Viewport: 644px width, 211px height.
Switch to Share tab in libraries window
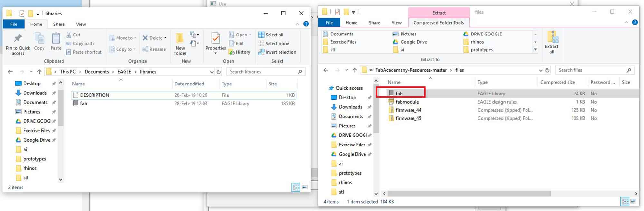point(59,24)
